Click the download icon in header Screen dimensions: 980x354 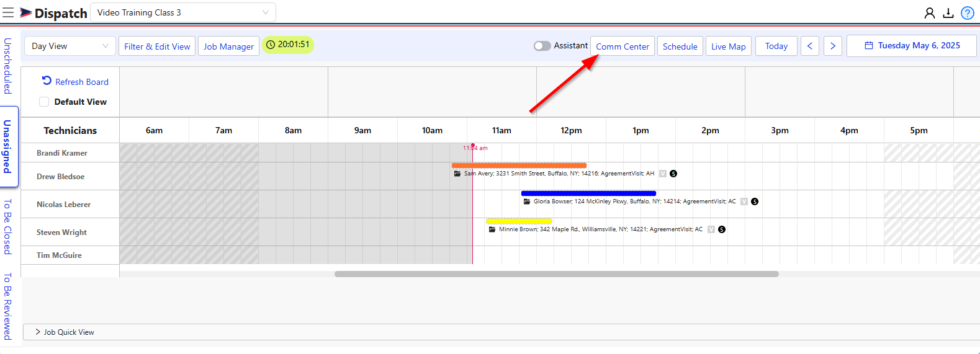(x=948, y=12)
